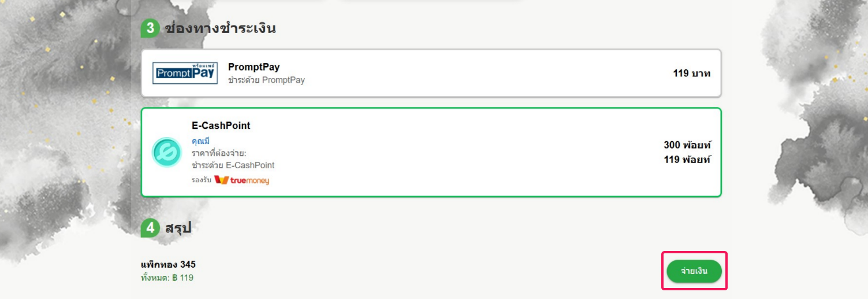
Task: Click the 119 บาท PromptPay price
Action: [x=691, y=73]
